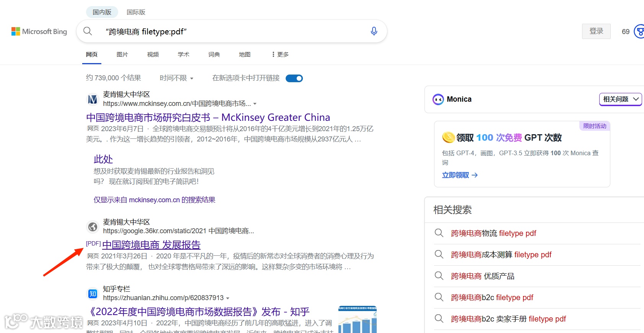Click the 知乎专栏 source name
The width and height of the screenshot is (644, 333).
tap(117, 289)
